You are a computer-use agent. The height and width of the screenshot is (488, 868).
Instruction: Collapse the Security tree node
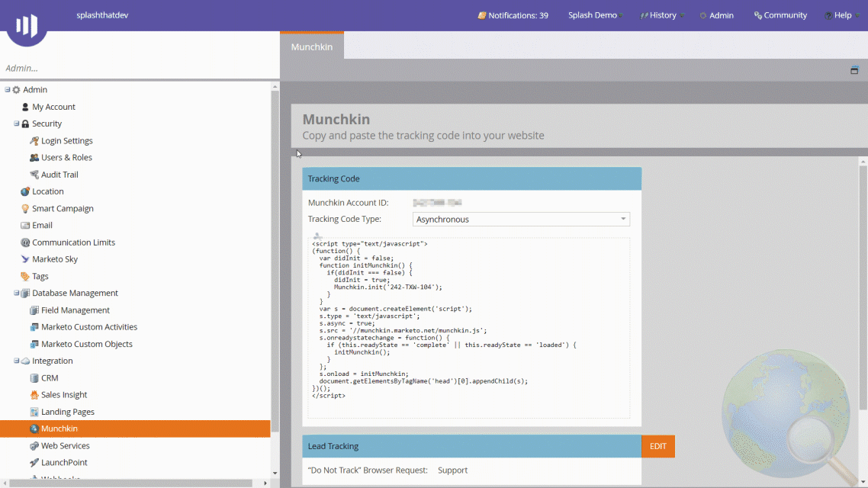(16, 124)
